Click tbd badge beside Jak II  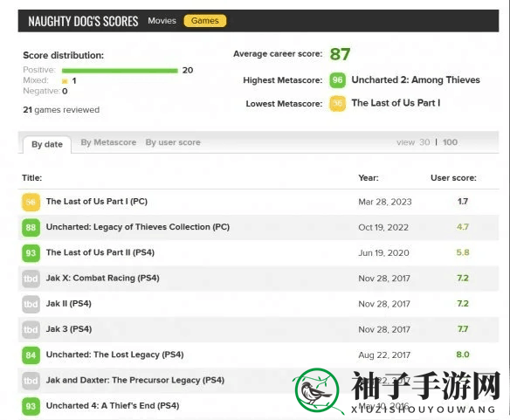[31, 304]
